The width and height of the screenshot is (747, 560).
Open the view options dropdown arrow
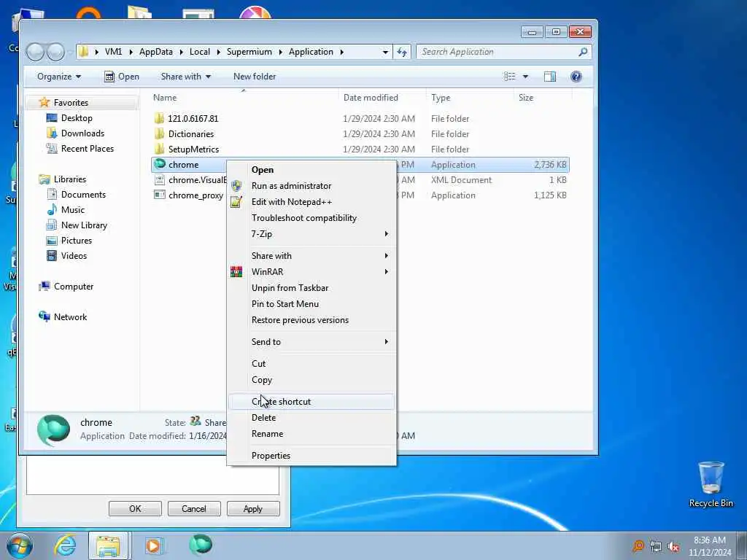pyautogui.click(x=525, y=77)
